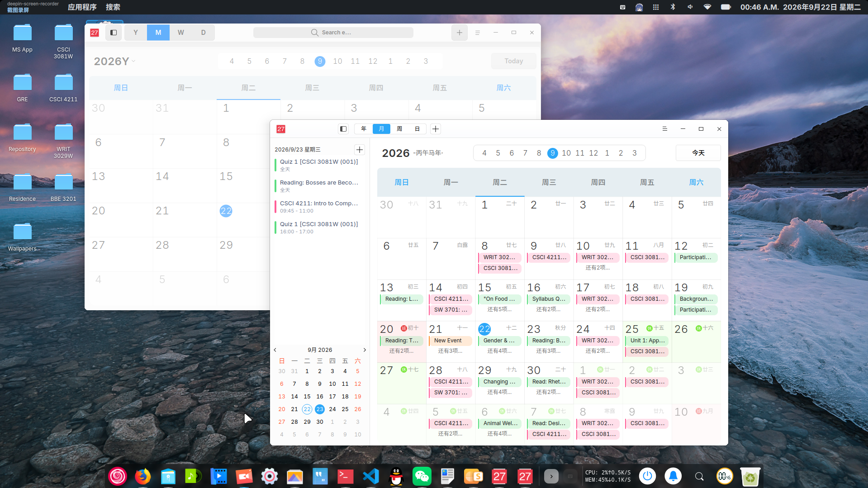Screen dimensions: 868x488
Task: Click the 今天 today button
Action: (698, 153)
